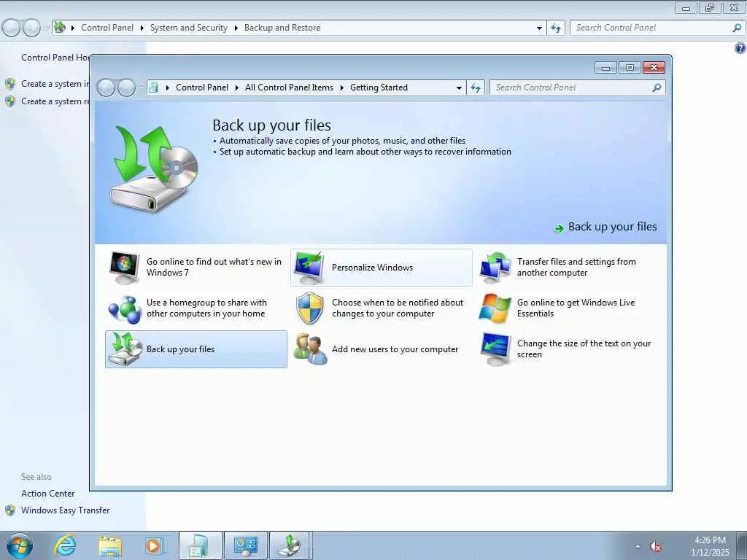
Task: Click the Back up your files drive icon in list
Action: (124, 349)
